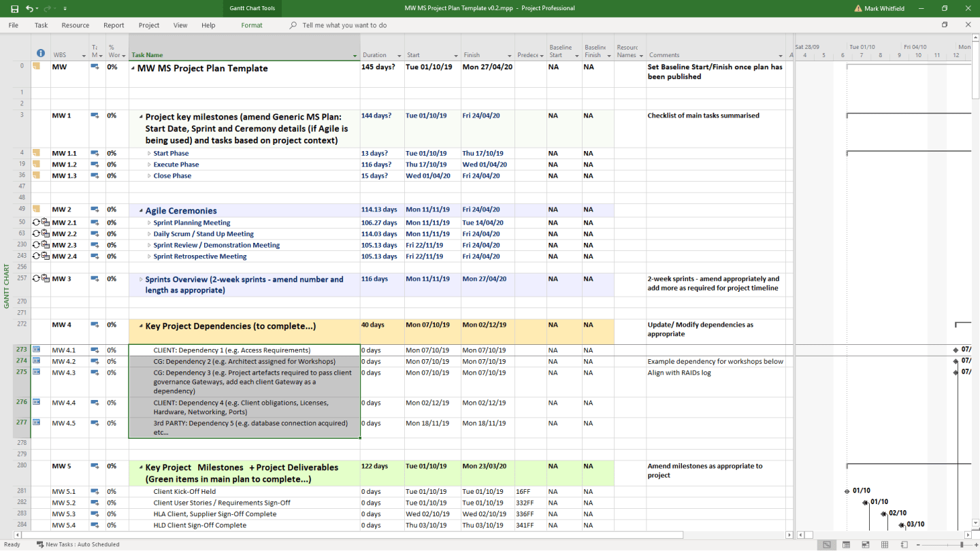Switch to Task Usage view via status bar icon
The height and width of the screenshot is (551, 980).
[846, 544]
